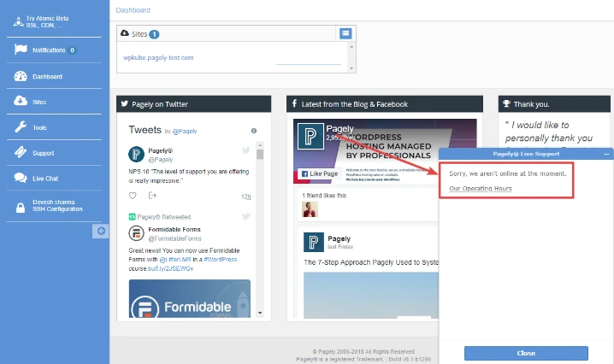Click the Dashboard breadcrumb tab

point(133,10)
